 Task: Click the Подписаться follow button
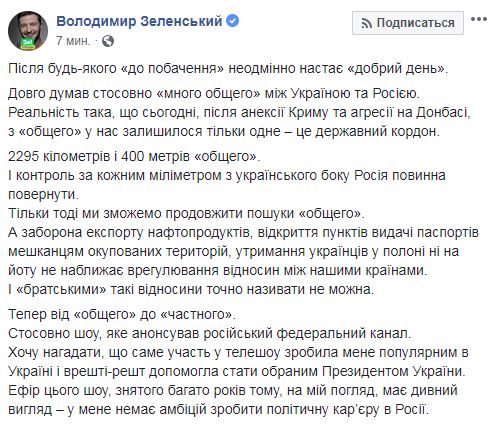(408, 23)
